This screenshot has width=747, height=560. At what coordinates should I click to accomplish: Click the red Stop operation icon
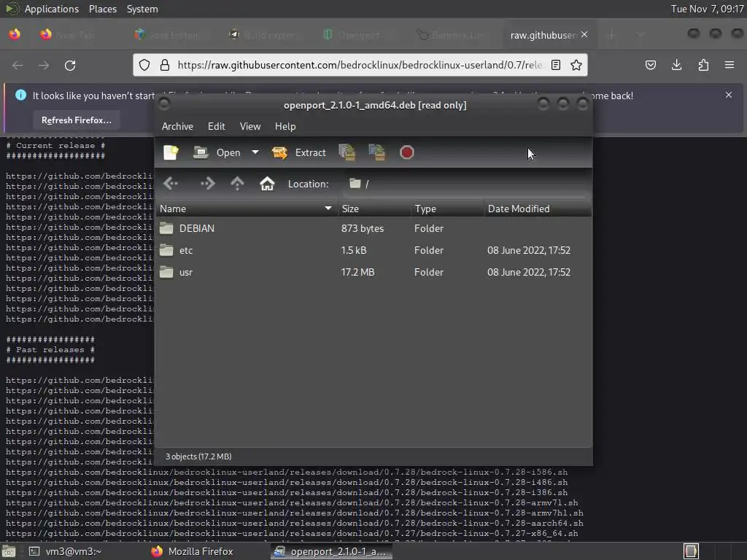point(406,152)
